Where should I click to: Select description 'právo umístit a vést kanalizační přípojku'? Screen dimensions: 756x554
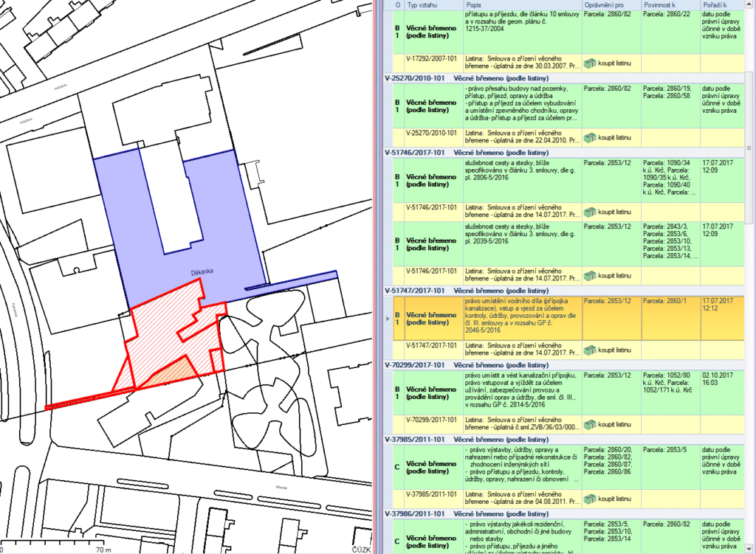click(523, 392)
